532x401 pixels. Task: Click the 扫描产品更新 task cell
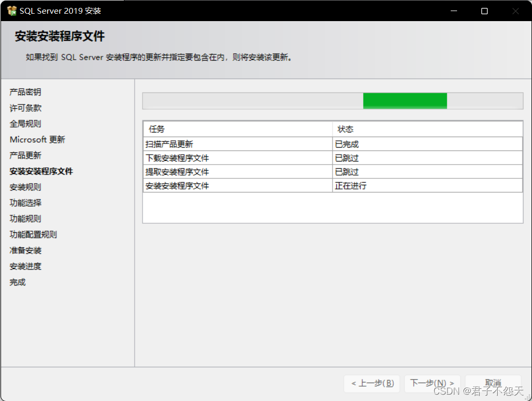pyautogui.click(x=238, y=144)
